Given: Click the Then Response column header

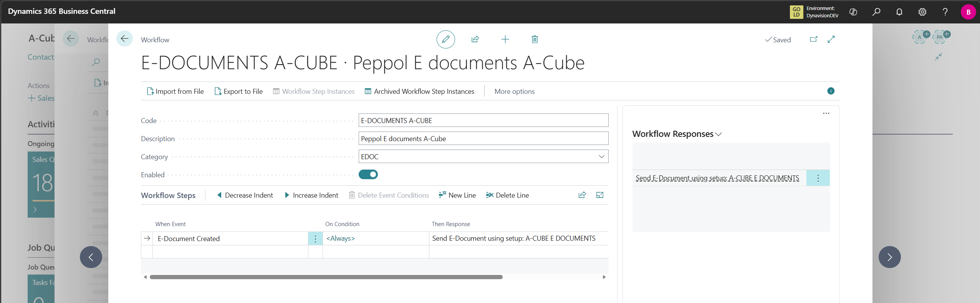Looking at the screenshot, I should (x=451, y=224).
